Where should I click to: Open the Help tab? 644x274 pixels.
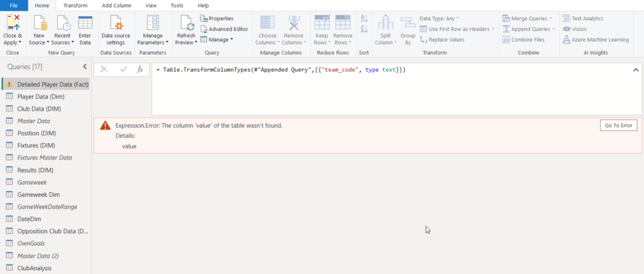203,5
